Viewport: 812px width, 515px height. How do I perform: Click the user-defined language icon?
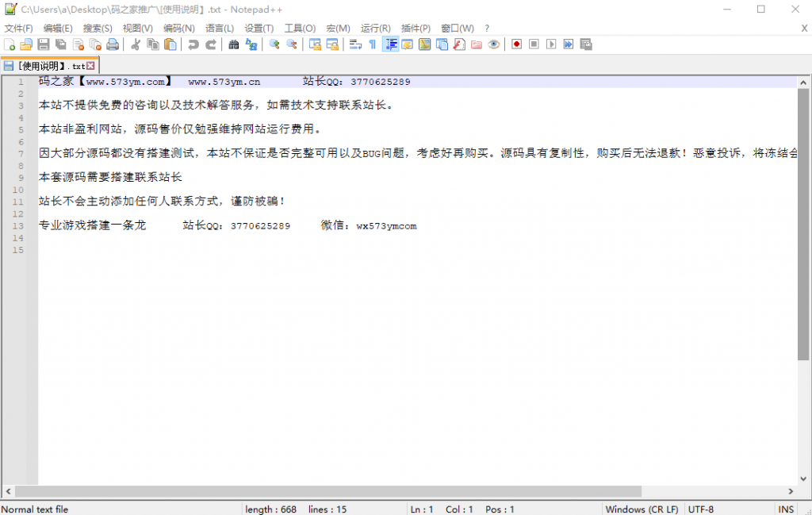(407, 44)
